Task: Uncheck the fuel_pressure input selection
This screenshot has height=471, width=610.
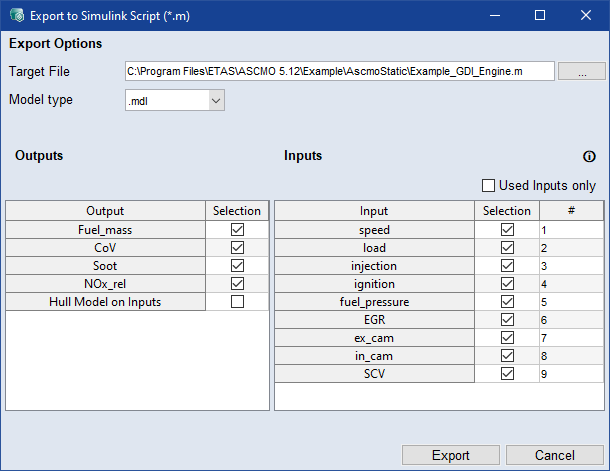Action: tap(507, 301)
